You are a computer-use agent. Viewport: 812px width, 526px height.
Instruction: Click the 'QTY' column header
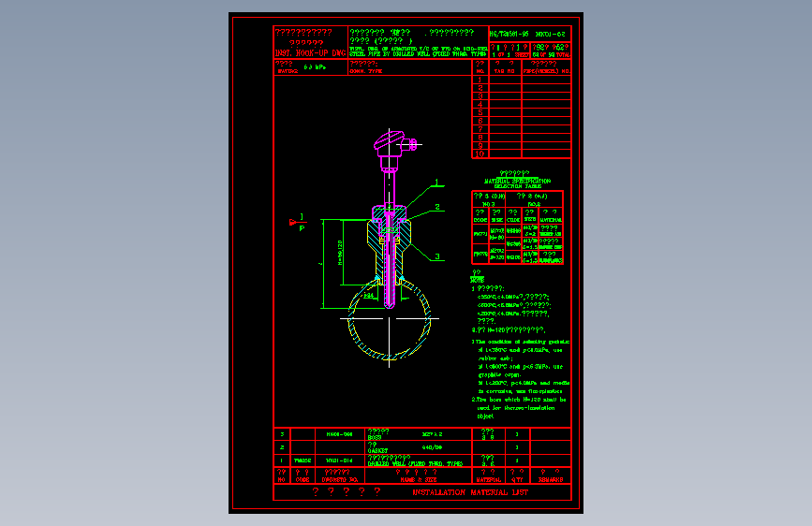click(517, 480)
